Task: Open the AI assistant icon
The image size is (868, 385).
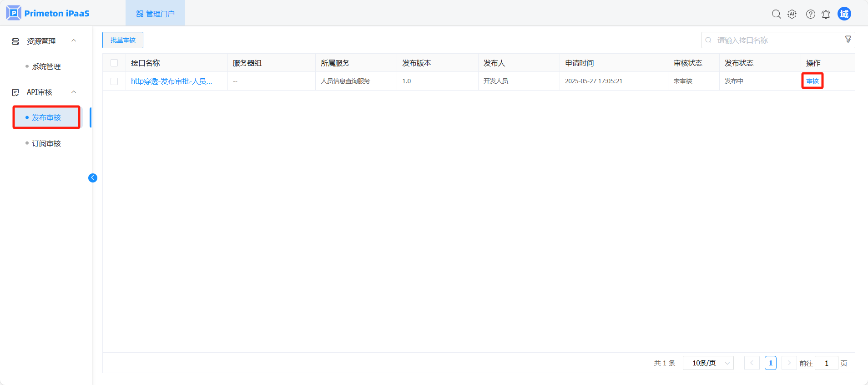Action: pyautogui.click(x=792, y=14)
